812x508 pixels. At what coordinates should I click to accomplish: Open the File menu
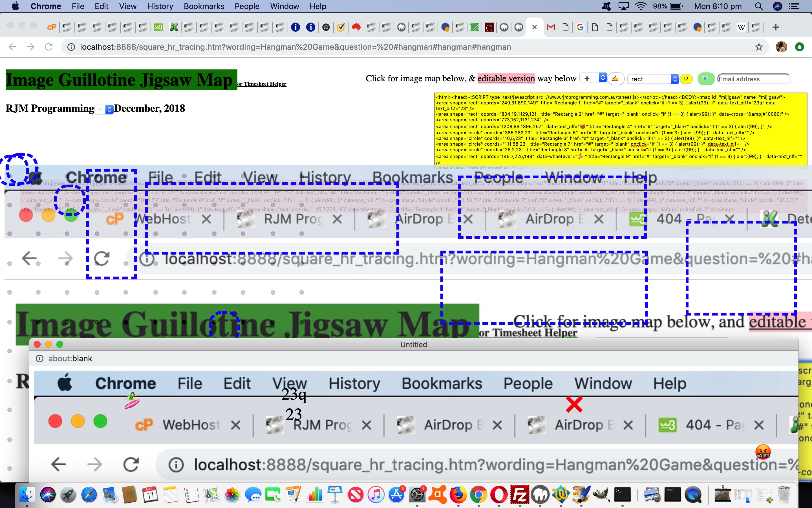pyautogui.click(x=78, y=6)
